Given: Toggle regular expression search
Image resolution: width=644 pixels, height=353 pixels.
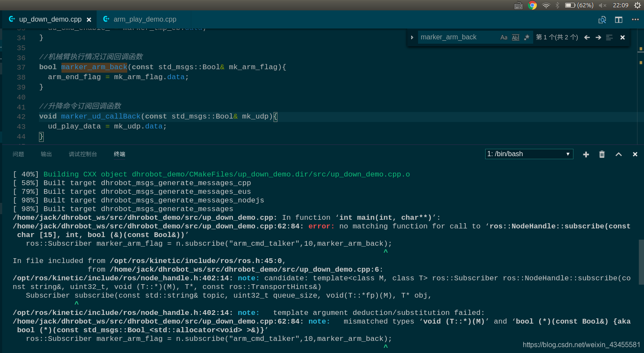Looking at the screenshot, I should (527, 38).
